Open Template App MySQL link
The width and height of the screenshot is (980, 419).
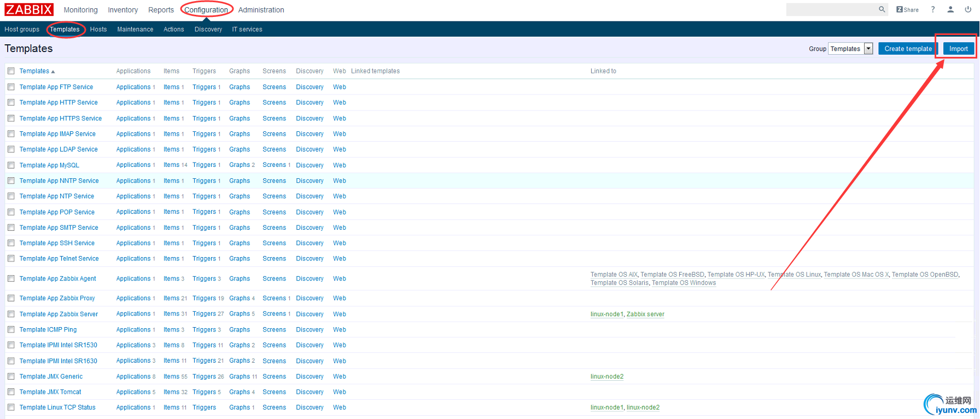[x=49, y=165]
